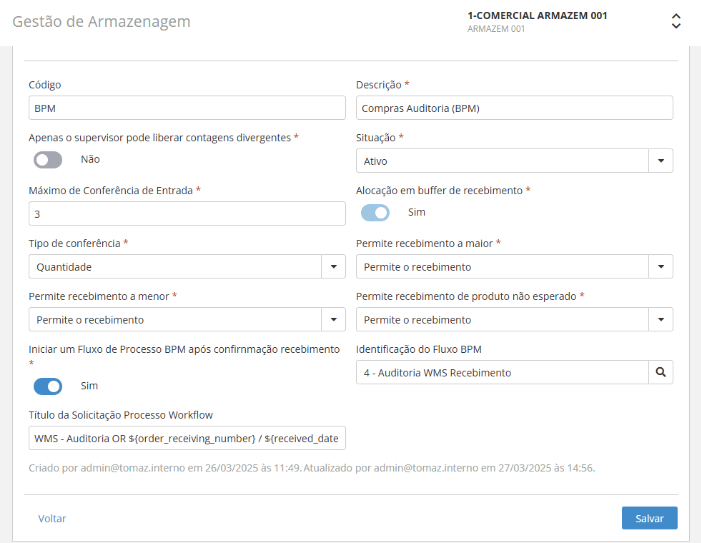Expand the Tipo de conferência dropdown
701x543 pixels.
coord(333,267)
